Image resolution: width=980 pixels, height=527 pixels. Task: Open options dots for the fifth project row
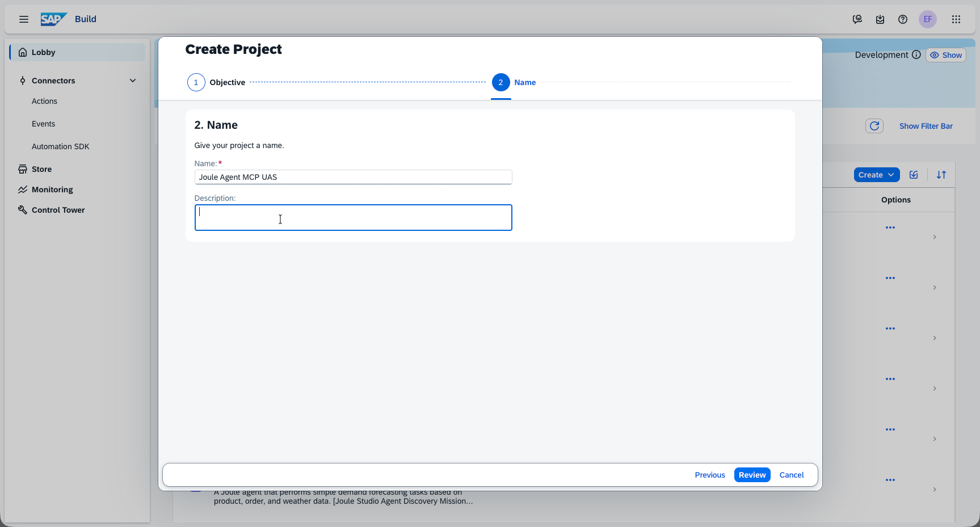890,429
